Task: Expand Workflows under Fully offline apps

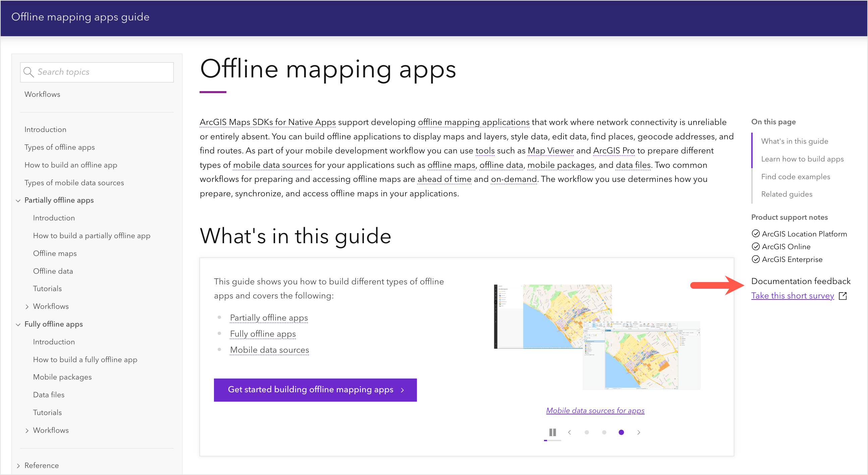Action: pyautogui.click(x=27, y=430)
